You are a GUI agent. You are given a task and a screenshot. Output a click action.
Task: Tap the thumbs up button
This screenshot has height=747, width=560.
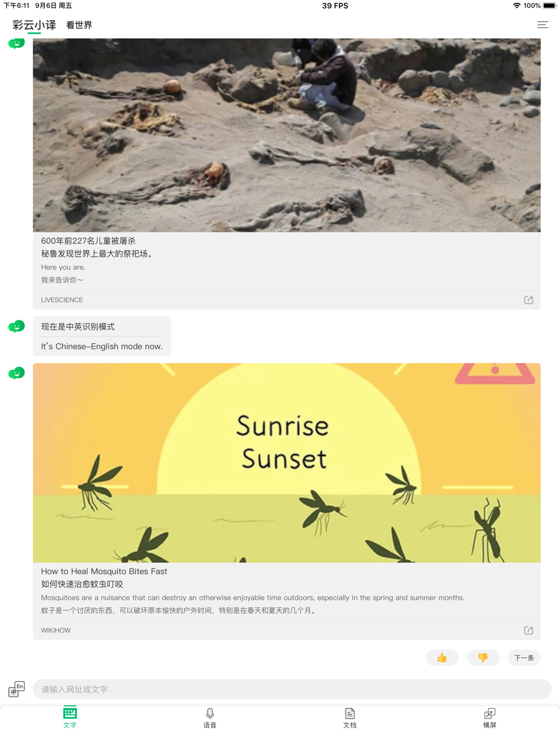tap(442, 658)
